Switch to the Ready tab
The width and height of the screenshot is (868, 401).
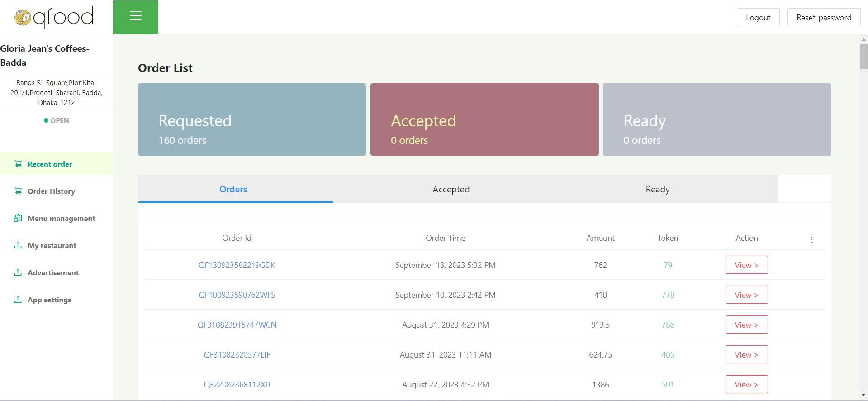658,189
